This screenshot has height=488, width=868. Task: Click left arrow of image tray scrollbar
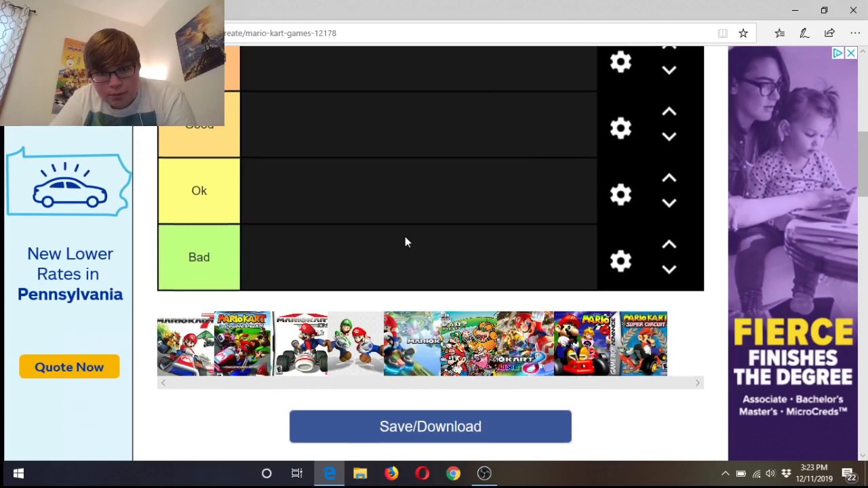coord(163,383)
